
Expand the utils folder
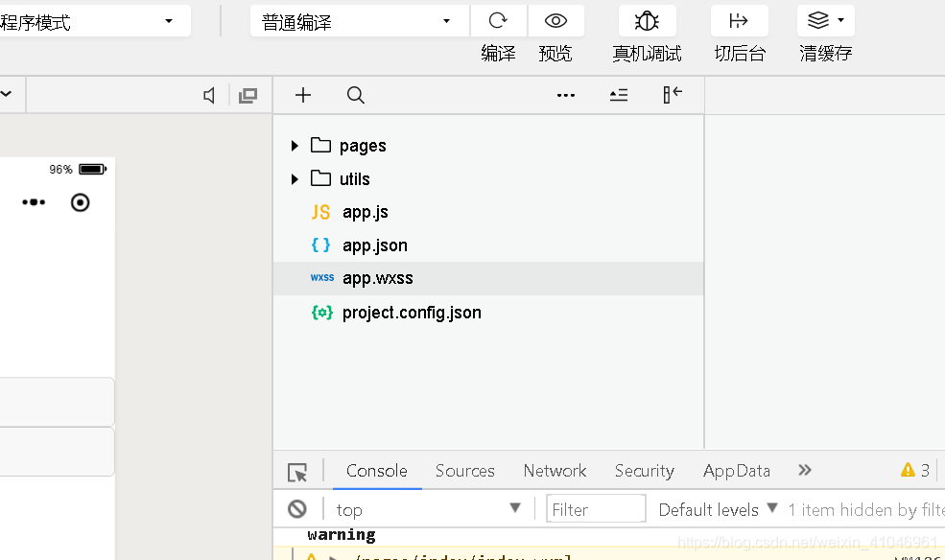tap(295, 179)
